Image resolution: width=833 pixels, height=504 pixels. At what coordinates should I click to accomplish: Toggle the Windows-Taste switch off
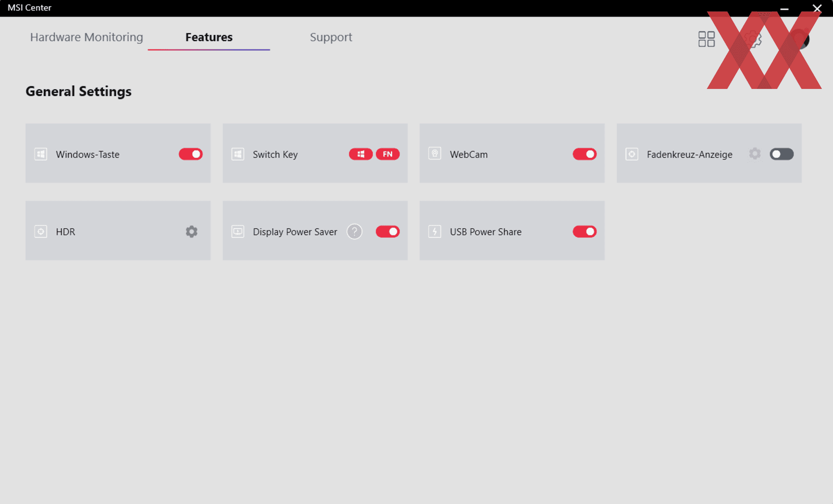click(190, 154)
